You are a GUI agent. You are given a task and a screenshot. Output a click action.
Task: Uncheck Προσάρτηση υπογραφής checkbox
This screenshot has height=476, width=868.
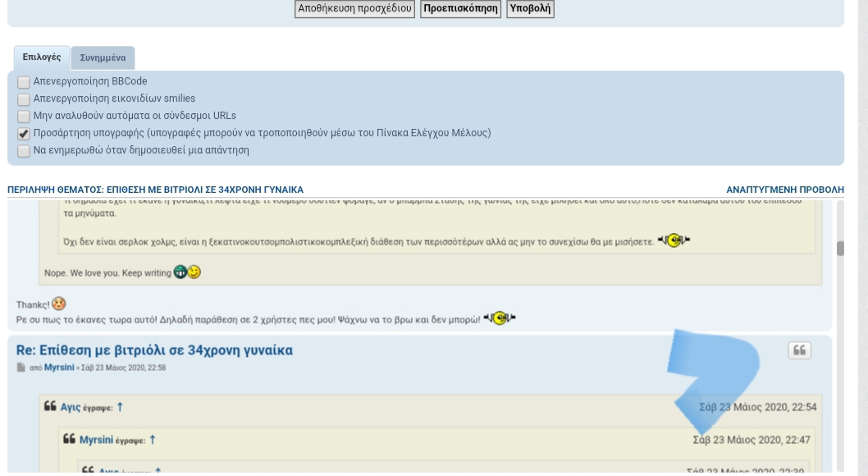[23, 134]
